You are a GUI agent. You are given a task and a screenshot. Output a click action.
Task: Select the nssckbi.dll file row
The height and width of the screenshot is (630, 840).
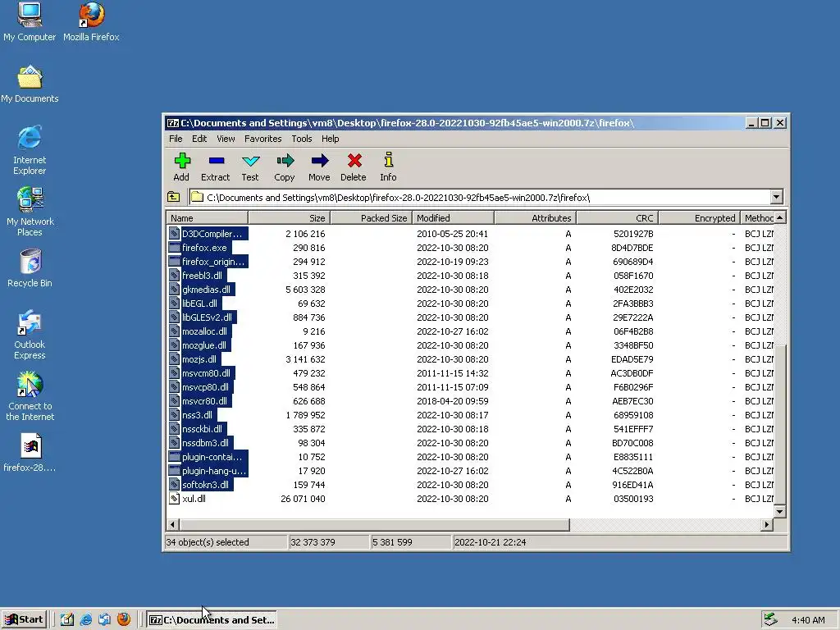[471, 429]
